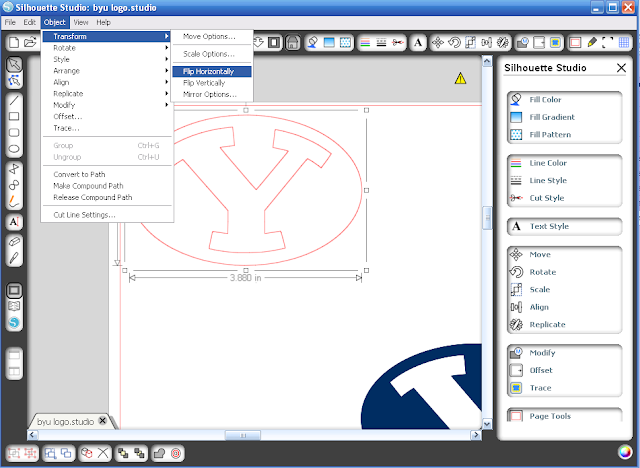Select the Rounded Rectangle tool
640x468 pixels.
[x=14, y=133]
